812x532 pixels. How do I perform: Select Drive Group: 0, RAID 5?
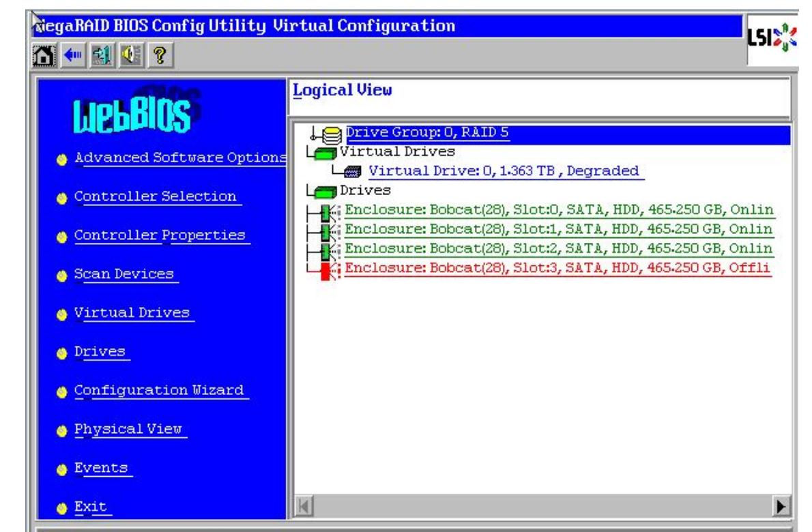tap(427, 133)
